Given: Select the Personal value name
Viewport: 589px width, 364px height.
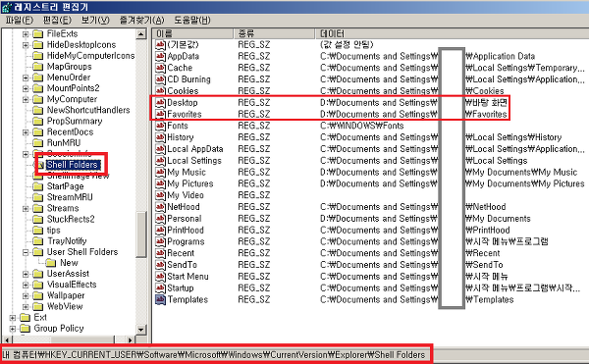Looking at the screenshot, I should 185,219.
